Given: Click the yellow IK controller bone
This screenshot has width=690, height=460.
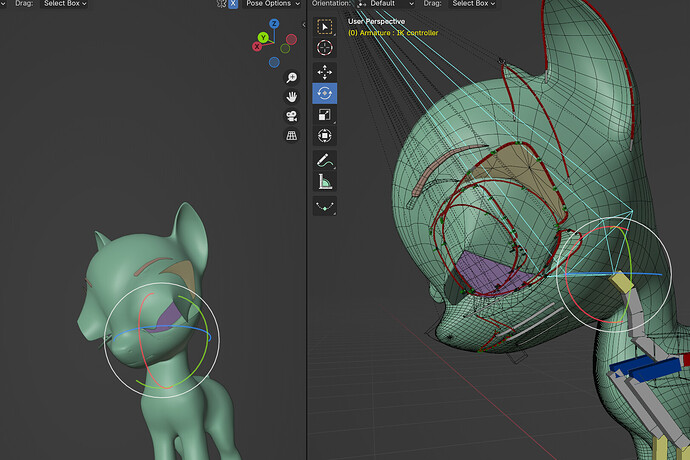Looking at the screenshot, I should click(x=621, y=282).
